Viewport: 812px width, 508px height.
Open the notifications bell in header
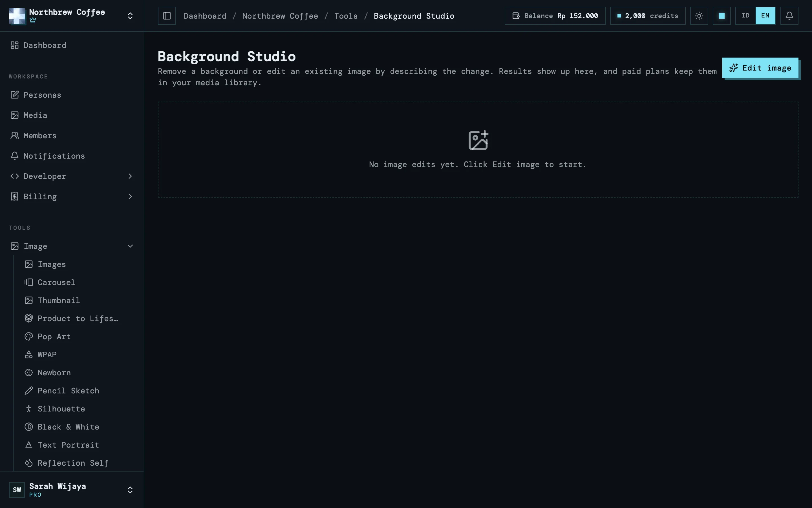click(x=789, y=16)
